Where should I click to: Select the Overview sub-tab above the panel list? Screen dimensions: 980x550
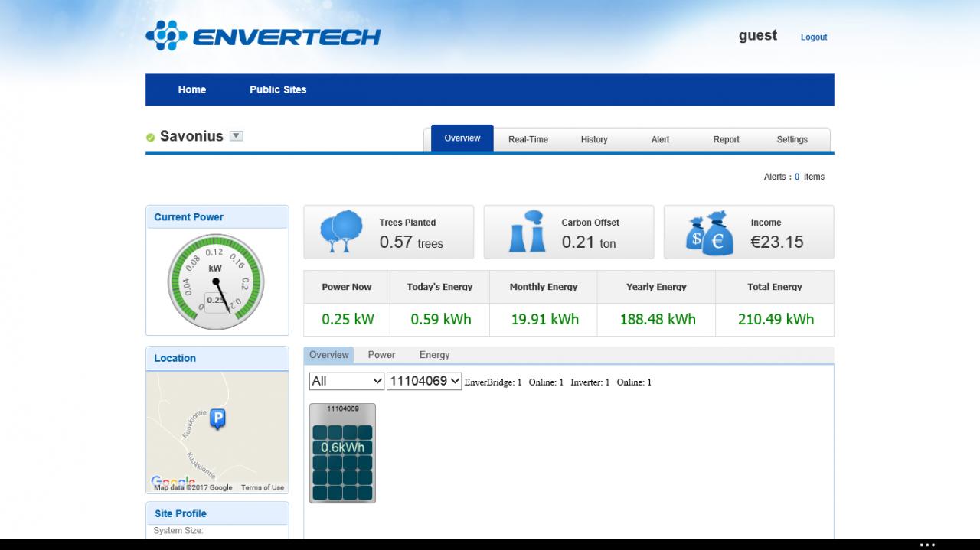[329, 355]
